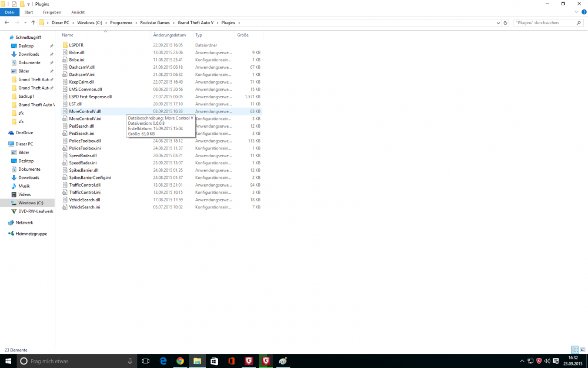
Task: Select Programme in breadcrumb path
Action: (x=121, y=23)
